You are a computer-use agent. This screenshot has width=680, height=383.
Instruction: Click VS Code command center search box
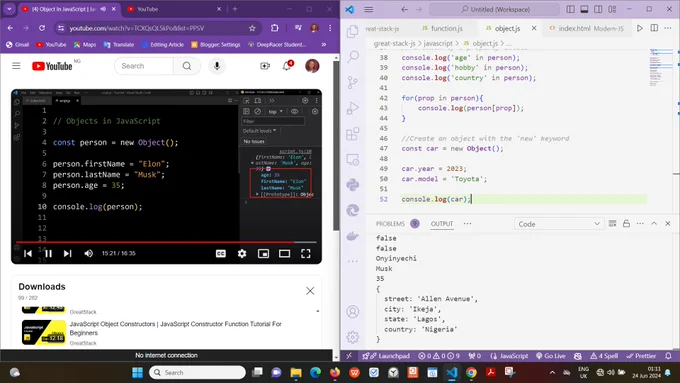(x=495, y=9)
